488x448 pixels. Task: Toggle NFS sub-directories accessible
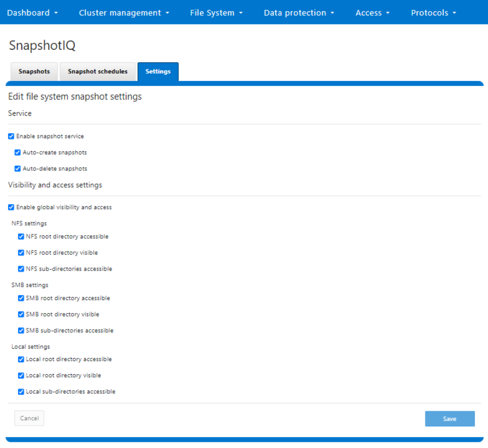21,269
